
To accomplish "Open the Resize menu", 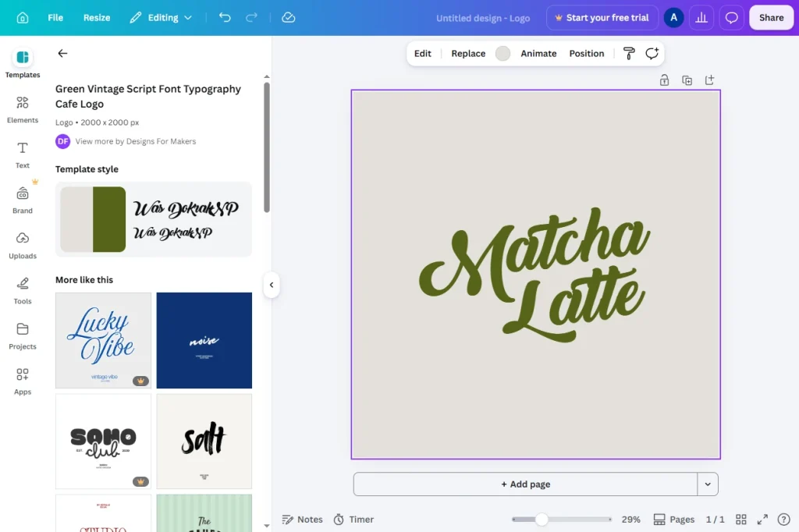I will tap(97, 18).
